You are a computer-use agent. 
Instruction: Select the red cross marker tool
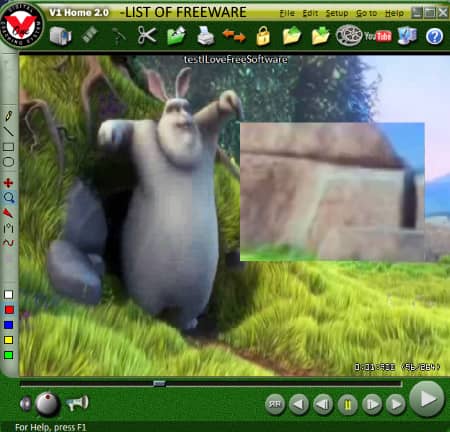[8, 183]
